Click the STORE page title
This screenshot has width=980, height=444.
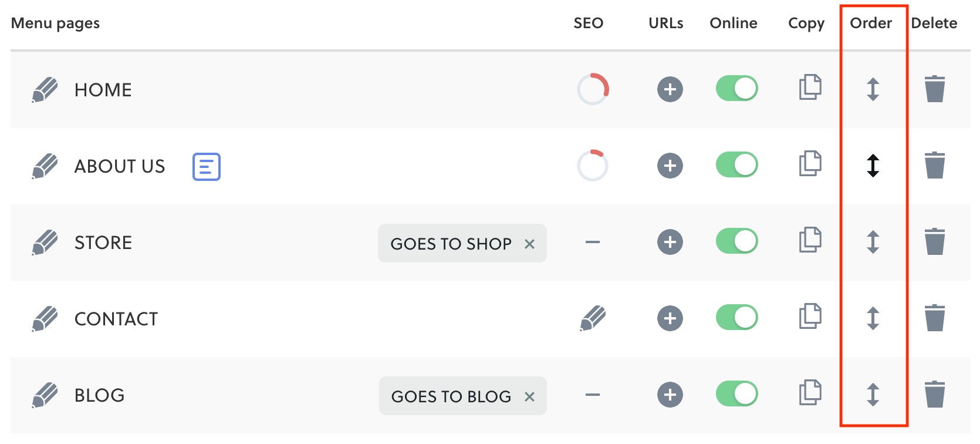tap(103, 243)
